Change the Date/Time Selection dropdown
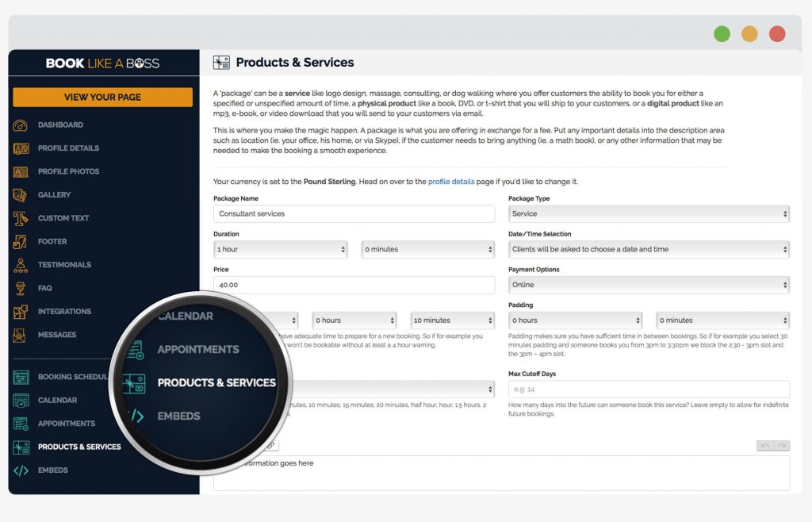This screenshot has height=522, width=812. (648, 249)
